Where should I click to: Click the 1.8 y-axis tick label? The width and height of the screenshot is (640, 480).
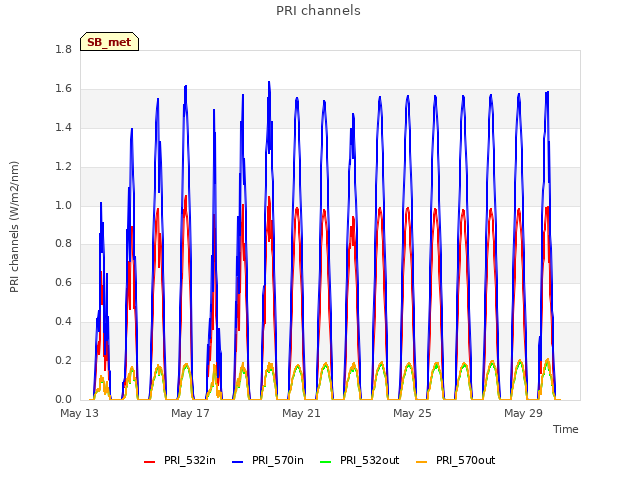[x=64, y=49]
